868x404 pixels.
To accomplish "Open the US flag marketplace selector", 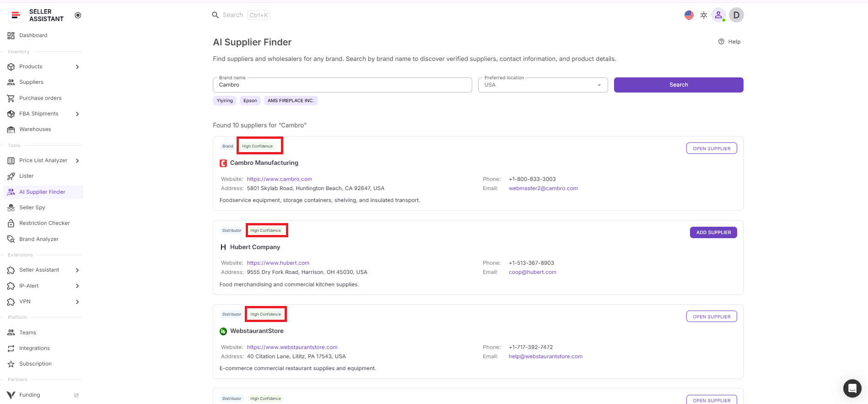I will tap(689, 15).
